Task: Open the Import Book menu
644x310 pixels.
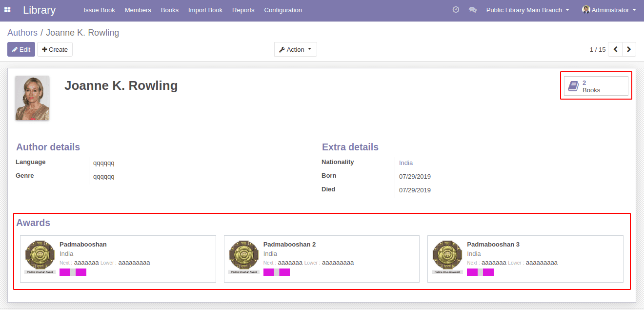Action: 205,10
